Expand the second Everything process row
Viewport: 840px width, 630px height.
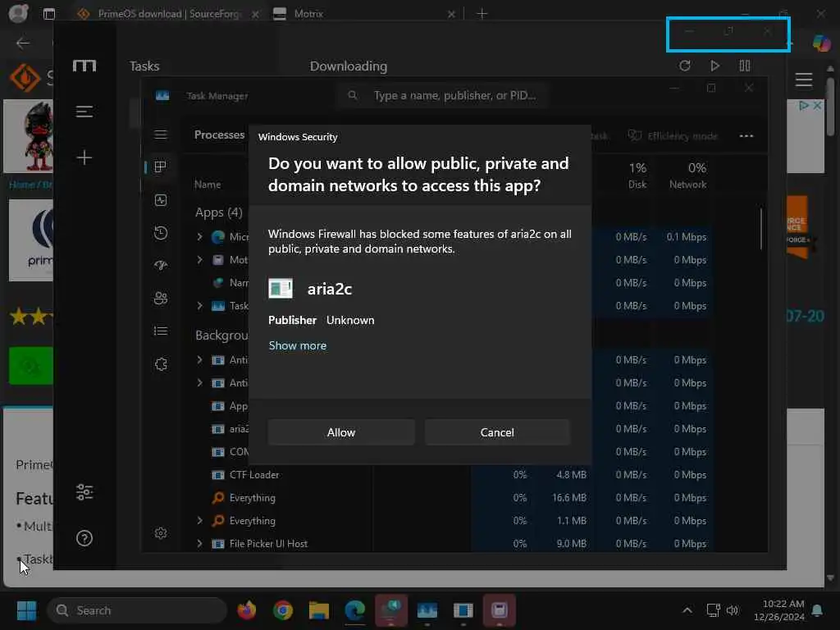(x=199, y=520)
